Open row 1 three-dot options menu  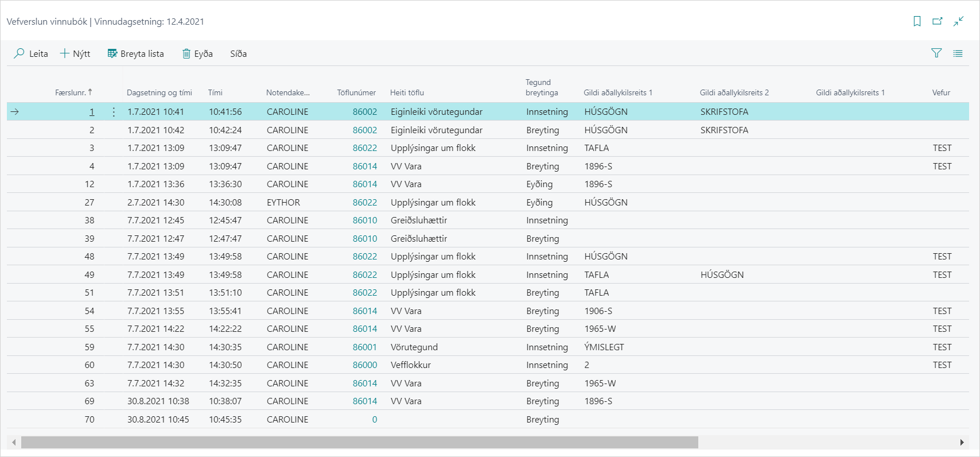[x=114, y=112]
